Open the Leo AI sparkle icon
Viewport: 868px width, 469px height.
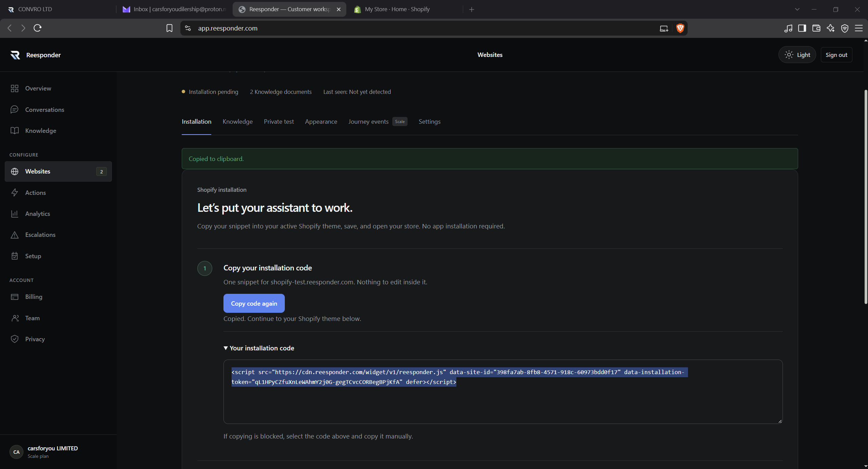pyautogui.click(x=830, y=28)
